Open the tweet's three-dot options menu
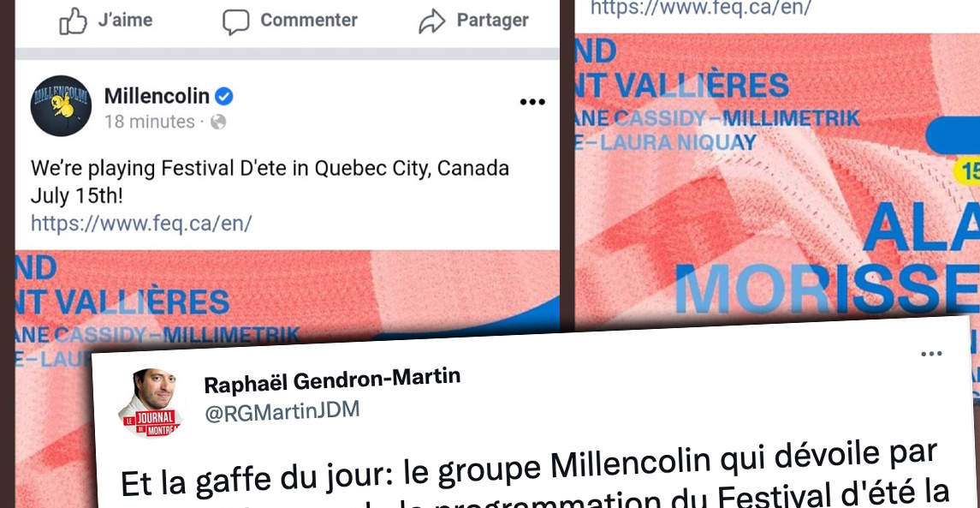 [931, 354]
